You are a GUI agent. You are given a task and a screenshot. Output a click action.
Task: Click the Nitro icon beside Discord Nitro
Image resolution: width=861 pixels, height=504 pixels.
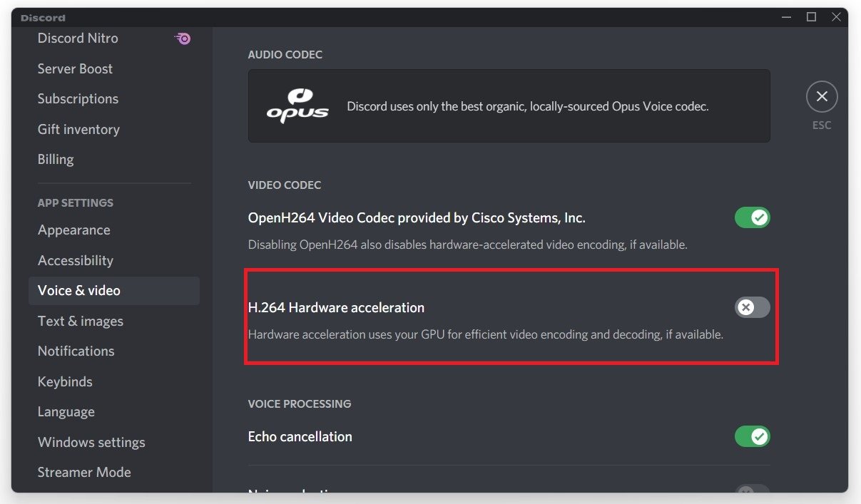tap(183, 38)
